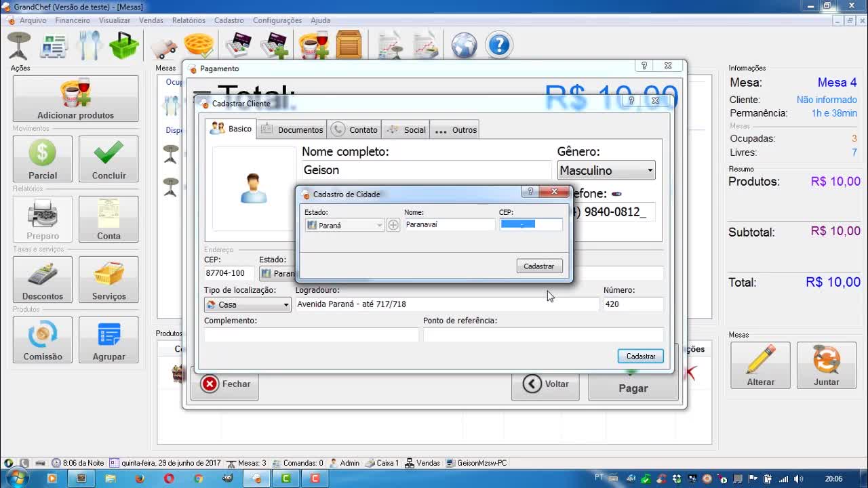868x488 pixels.
Task: Click the Opera taskbar icon
Action: tap(169, 479)
